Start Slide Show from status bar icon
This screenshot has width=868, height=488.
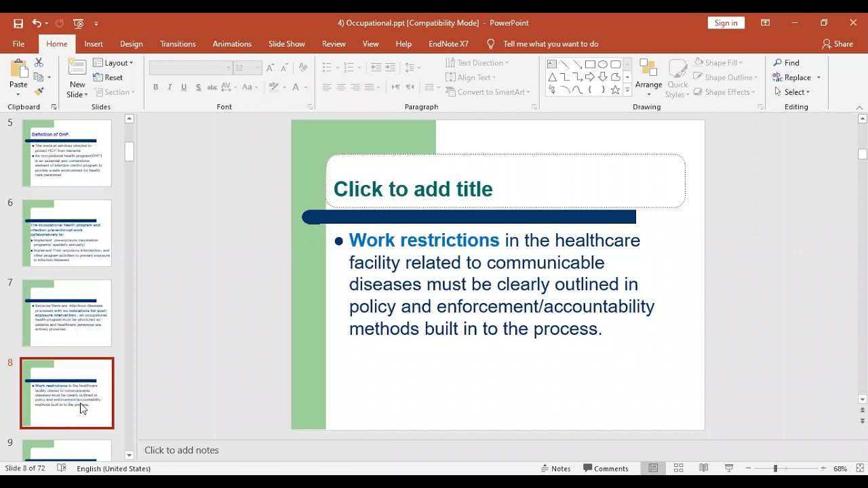[729, 468]
